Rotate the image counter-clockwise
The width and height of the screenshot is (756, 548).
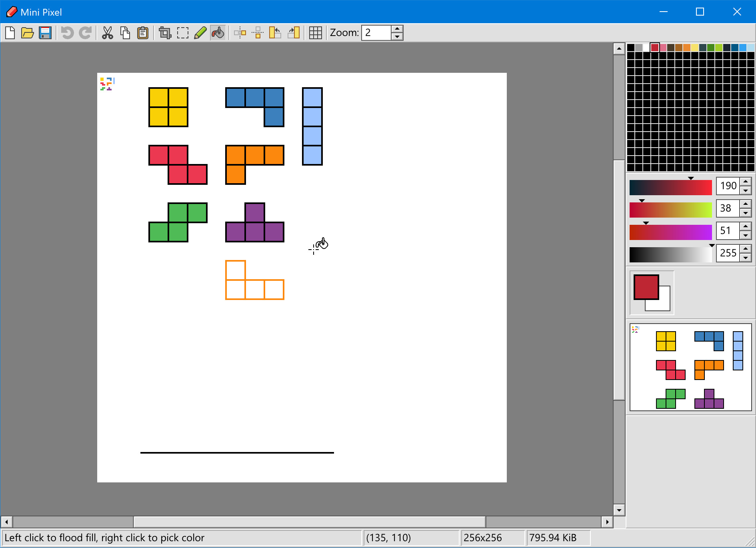(275, 33)
